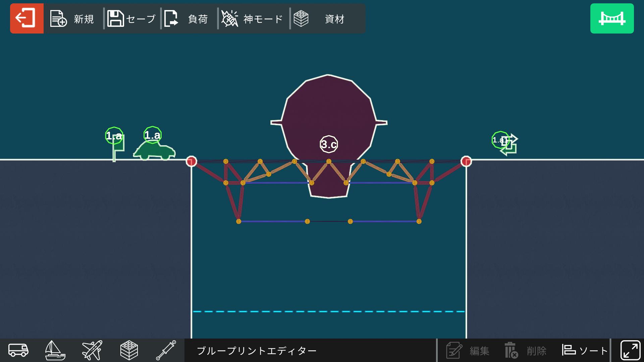Viewport: 644px width, 362px height.
Task: Click the 削除 delete button
Action: tap(526, 351)
